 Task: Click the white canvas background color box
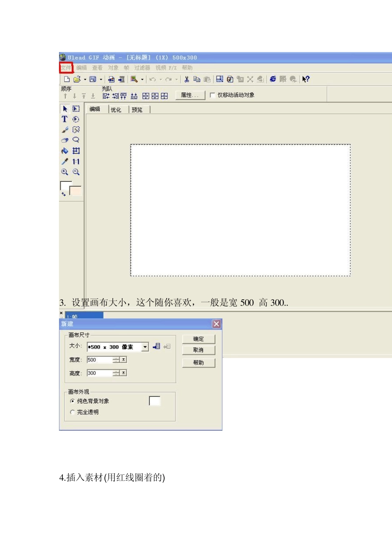pos(155,401)
